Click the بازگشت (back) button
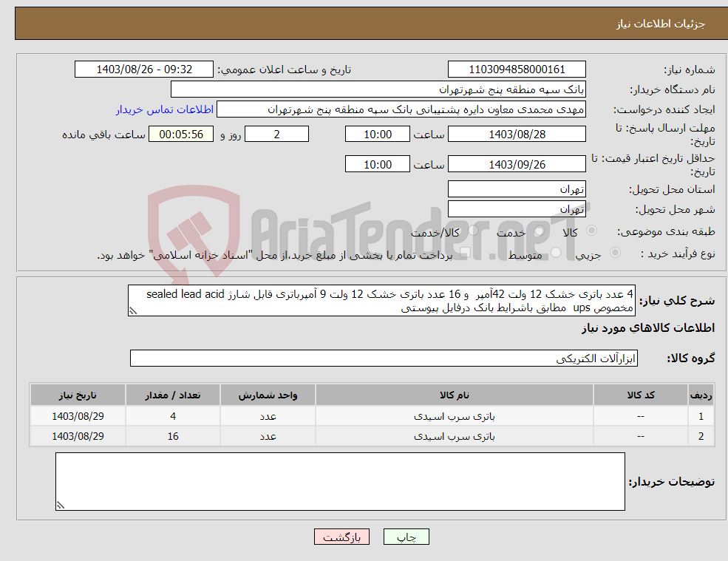 (x=341, y=537)
